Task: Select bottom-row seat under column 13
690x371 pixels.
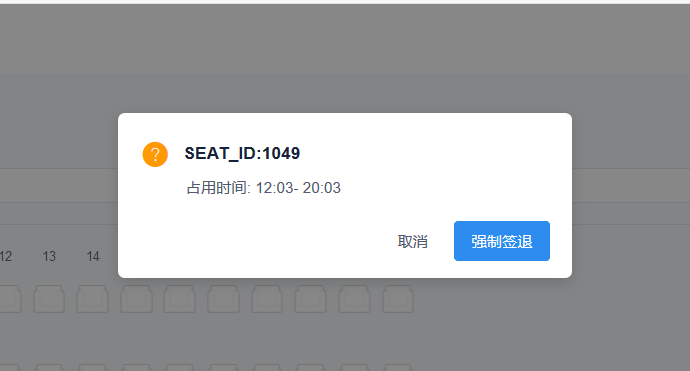Action: [49, 367]
